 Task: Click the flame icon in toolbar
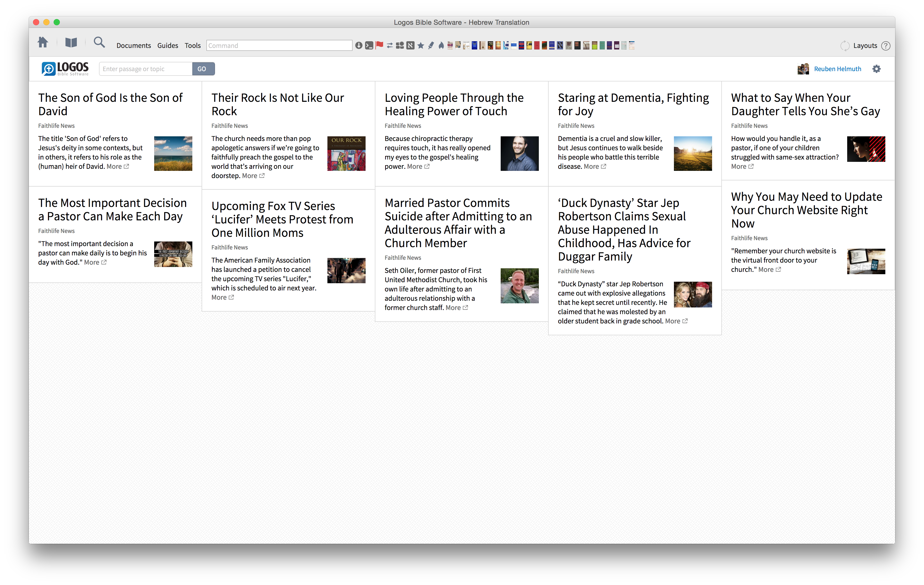point(441,46)
